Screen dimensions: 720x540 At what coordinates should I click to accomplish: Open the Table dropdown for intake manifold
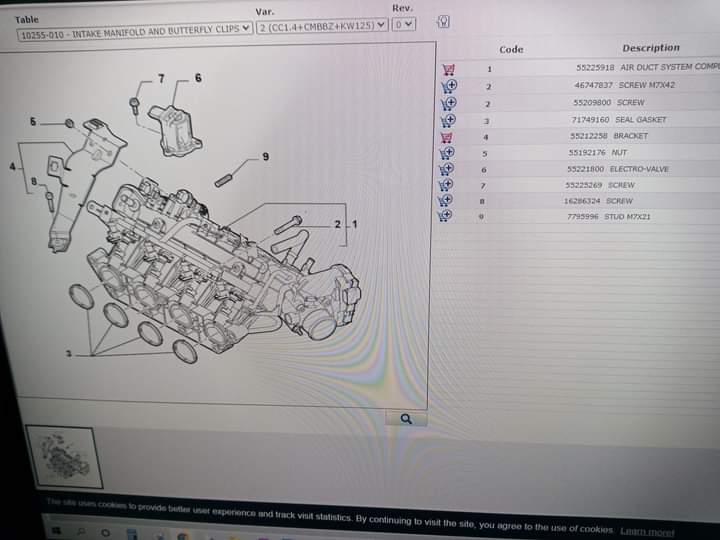point(135,30)
